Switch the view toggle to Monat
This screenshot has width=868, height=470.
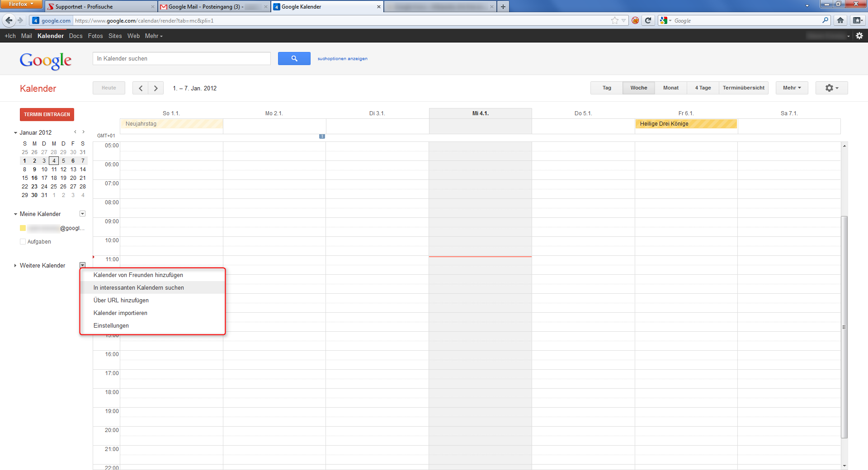(670, 88)
